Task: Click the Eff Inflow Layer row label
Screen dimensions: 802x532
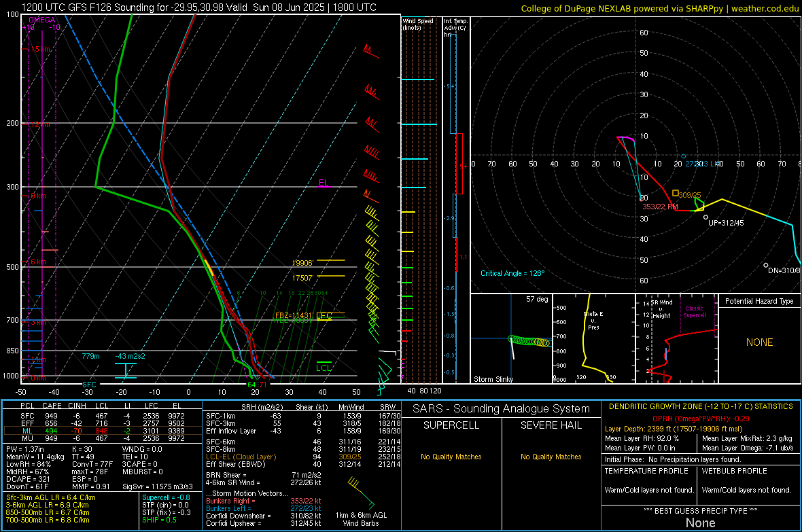Action: coord(231,431)
